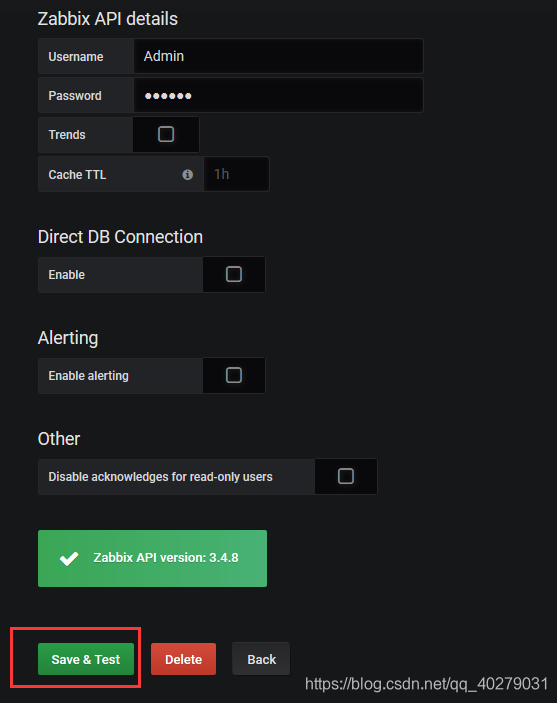Screen dimensions: 557x703
Task: Tick the Enable alerting checkbox
Action: [x=234, y=375]
